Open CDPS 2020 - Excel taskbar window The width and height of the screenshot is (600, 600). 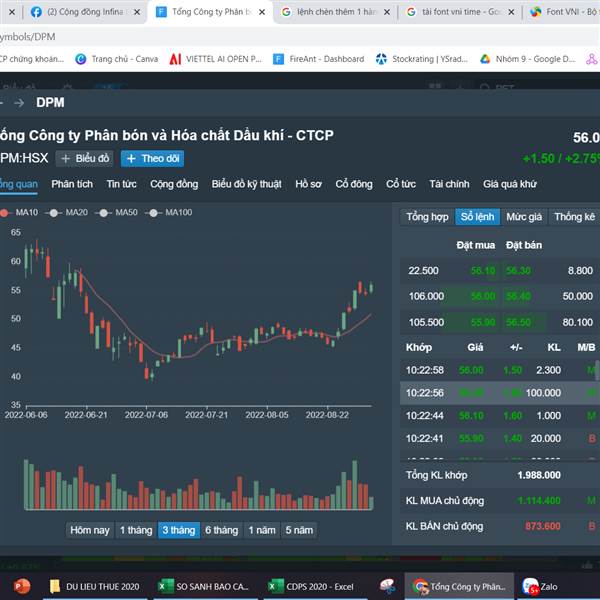pyautogui.click(x=314, y=586)
